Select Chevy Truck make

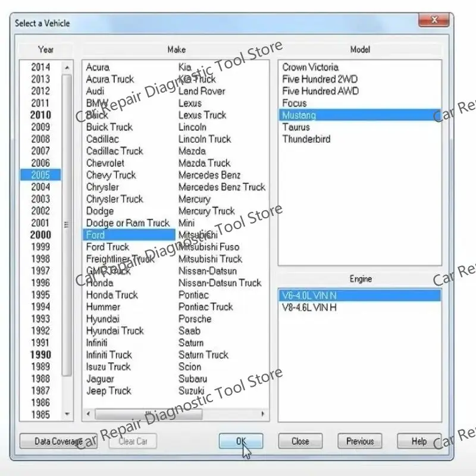pos(111,175)
